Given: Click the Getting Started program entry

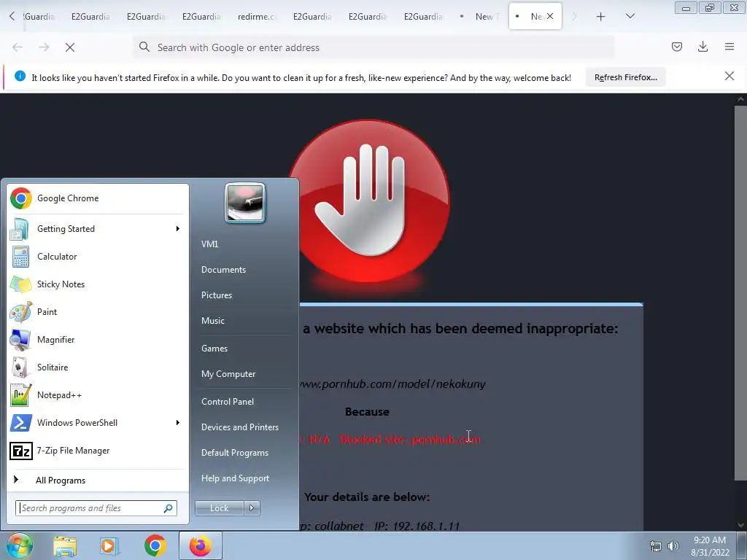Looking at the screenshot, I should pyautogui.click(x=98, y=229).
